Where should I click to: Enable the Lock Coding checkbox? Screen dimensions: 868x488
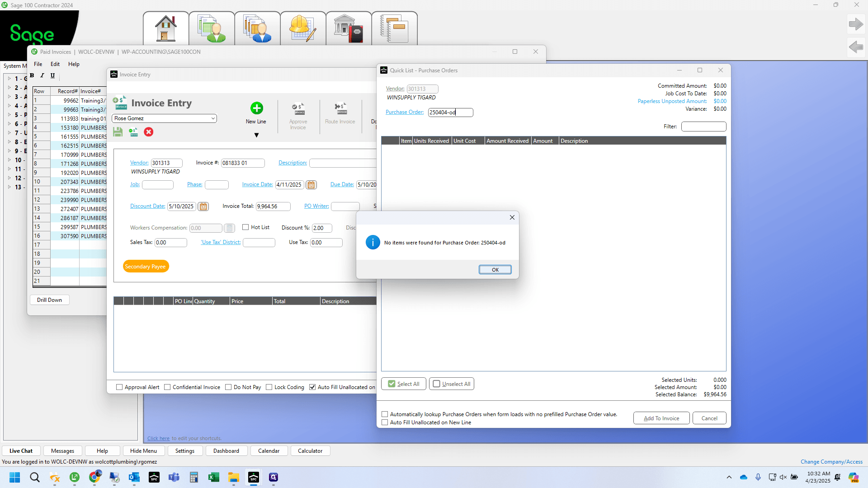[x=269, y=387]
